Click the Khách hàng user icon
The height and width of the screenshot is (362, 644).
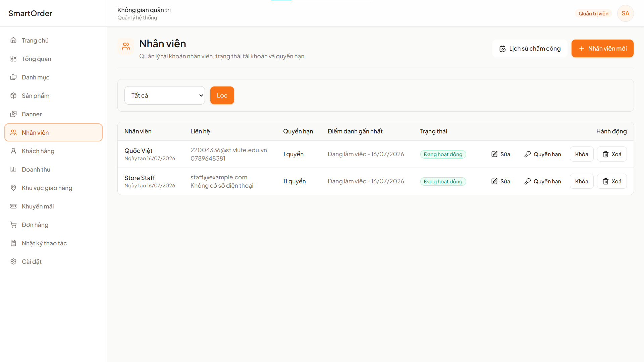pyautogui.click(x=13, y=151)
